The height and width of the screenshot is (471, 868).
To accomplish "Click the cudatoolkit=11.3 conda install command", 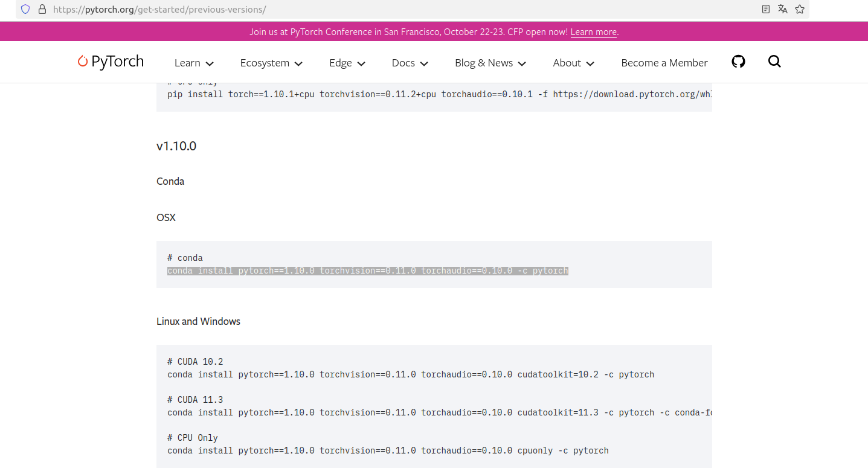I will click(x=440, y=412).
